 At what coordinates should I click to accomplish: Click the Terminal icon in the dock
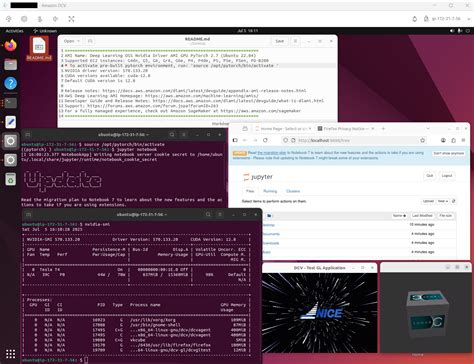tap(11, 103)
